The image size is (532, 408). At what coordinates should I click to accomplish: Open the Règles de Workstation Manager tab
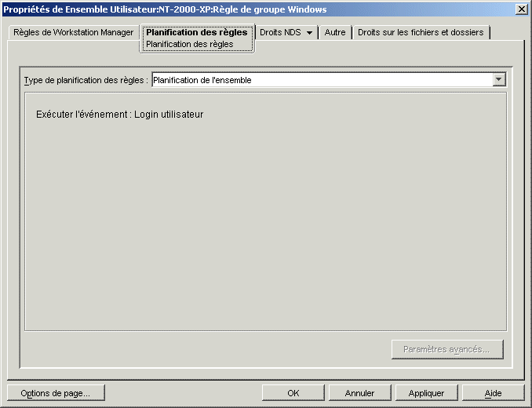pyautogui.click(x=73, y=32)
